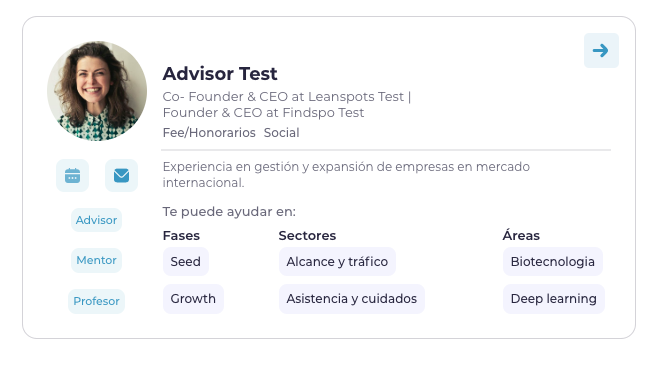The height and width of the screenshot is (369, 659).
Task: Click the advisor profile photo
Action: pos(97,91)
